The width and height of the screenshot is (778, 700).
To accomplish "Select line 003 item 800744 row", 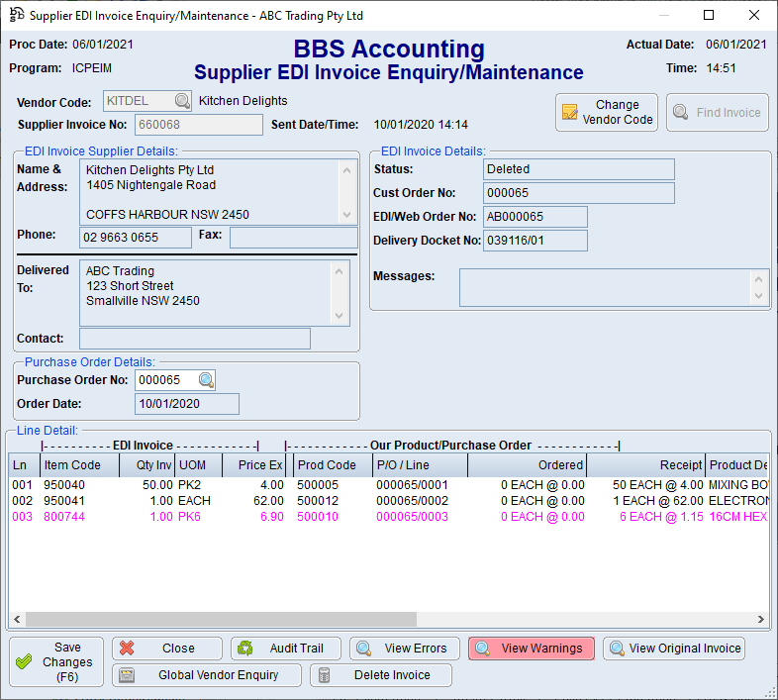I will [198, 517].
